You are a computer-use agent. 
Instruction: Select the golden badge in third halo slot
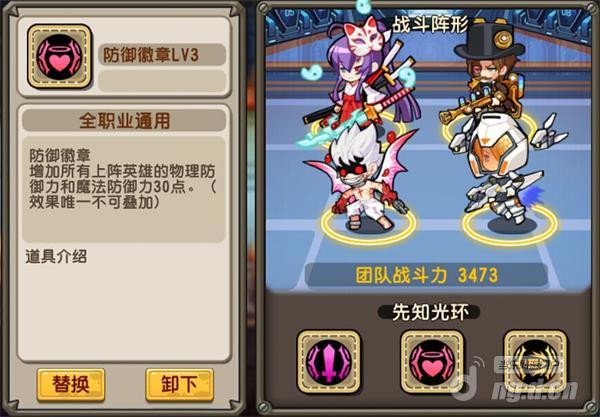[x=535, y=362]
